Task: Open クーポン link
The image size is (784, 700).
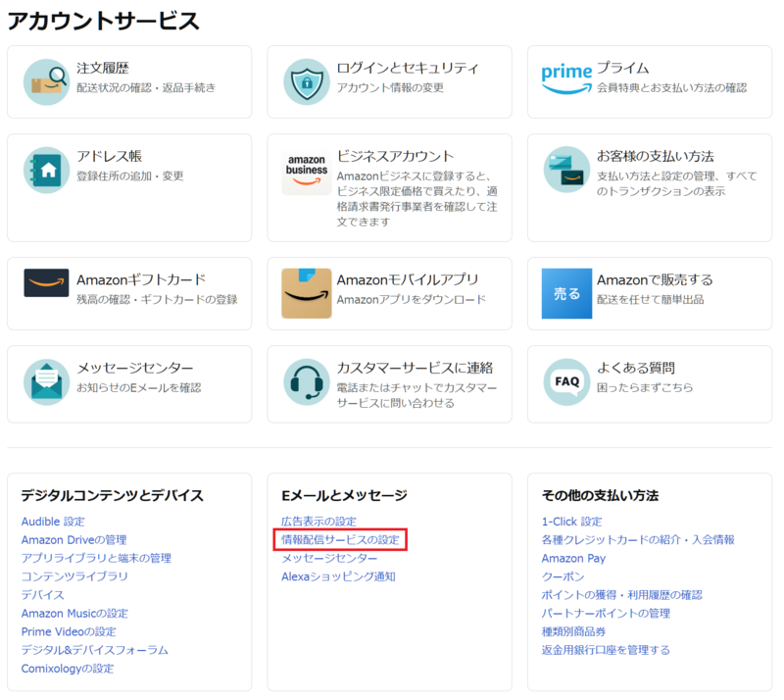Action: [563, 576]
